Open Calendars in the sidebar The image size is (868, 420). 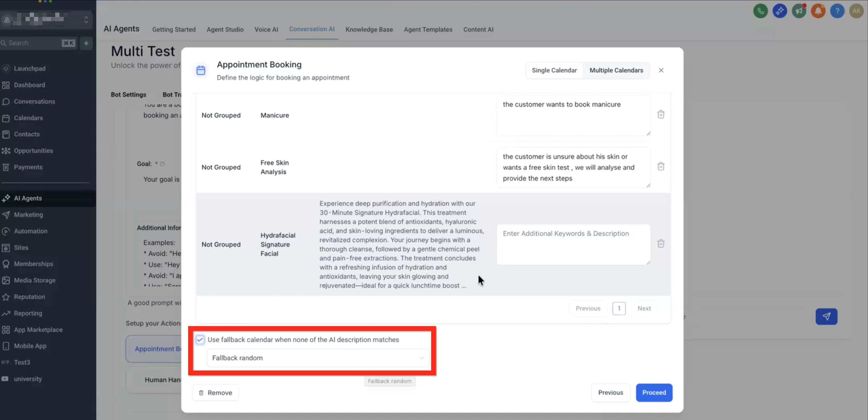coord(28,118)
